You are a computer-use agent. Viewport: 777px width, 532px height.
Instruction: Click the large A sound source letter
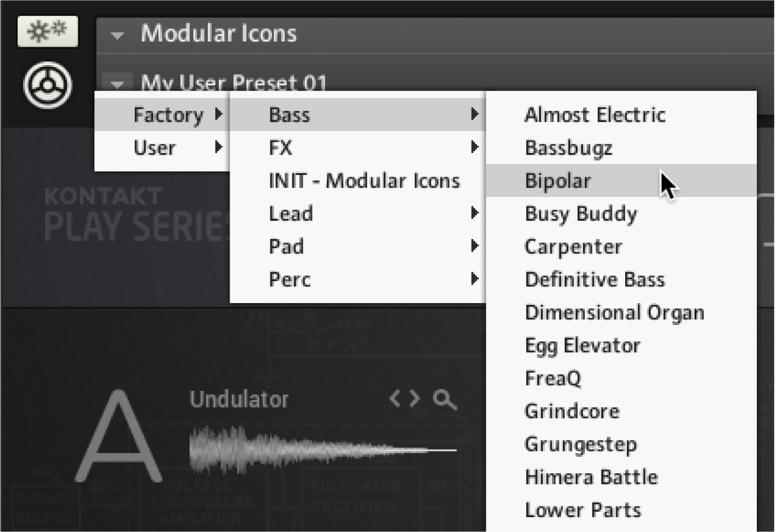coord(119,438)
